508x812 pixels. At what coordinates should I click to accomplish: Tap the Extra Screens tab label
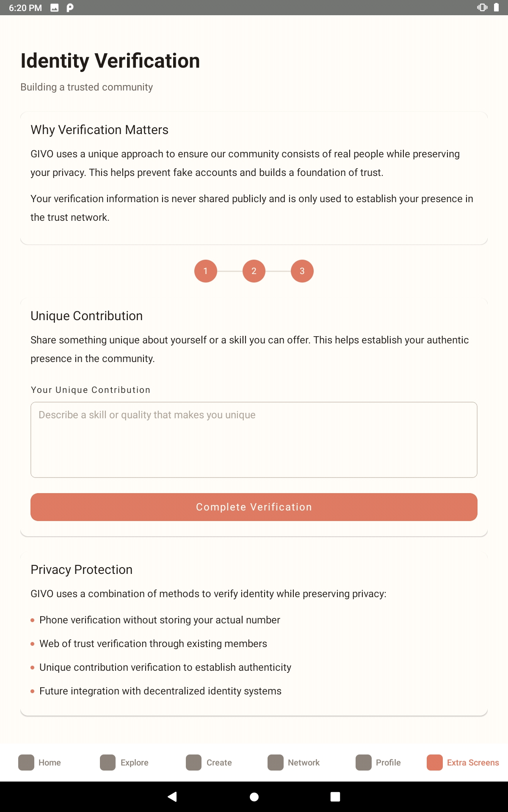point(473,763)
